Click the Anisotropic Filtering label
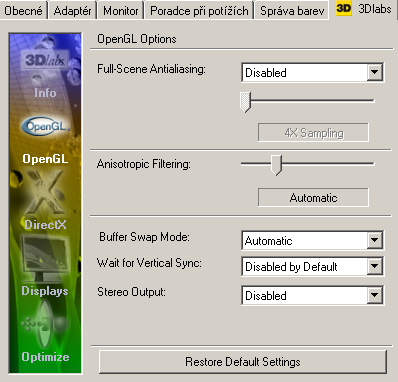The image size is (398, 382). pos(144,164)
